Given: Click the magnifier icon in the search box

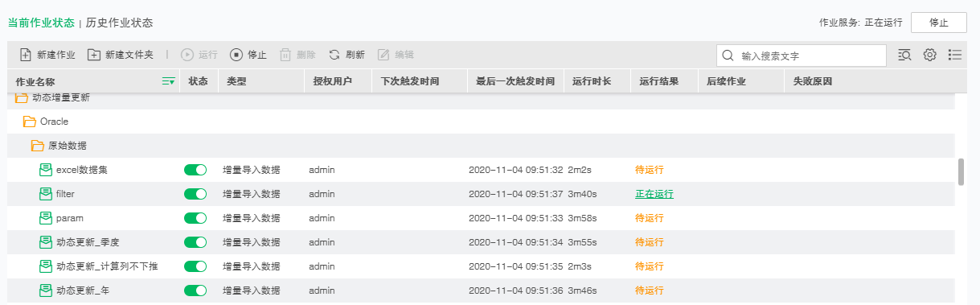Looking at the screenshot, I should pos(728,56).
